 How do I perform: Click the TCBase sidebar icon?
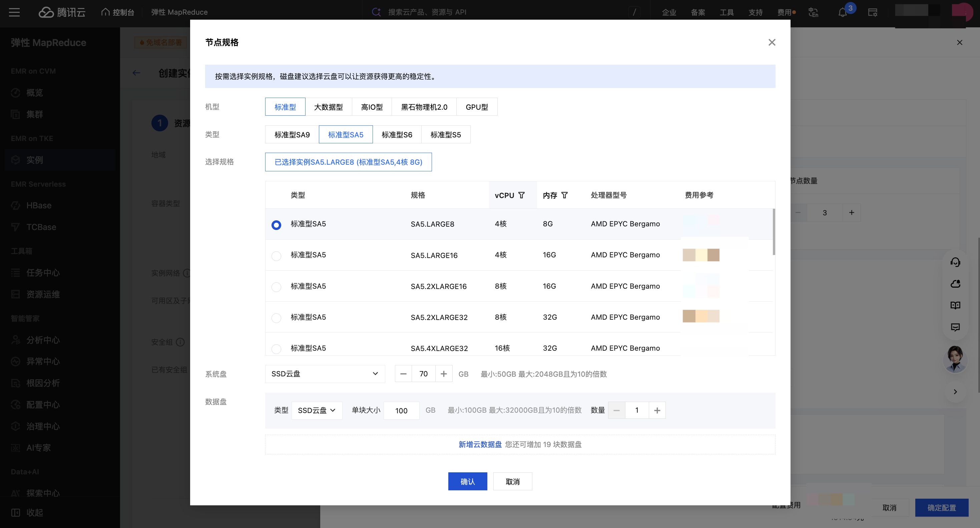16,227
